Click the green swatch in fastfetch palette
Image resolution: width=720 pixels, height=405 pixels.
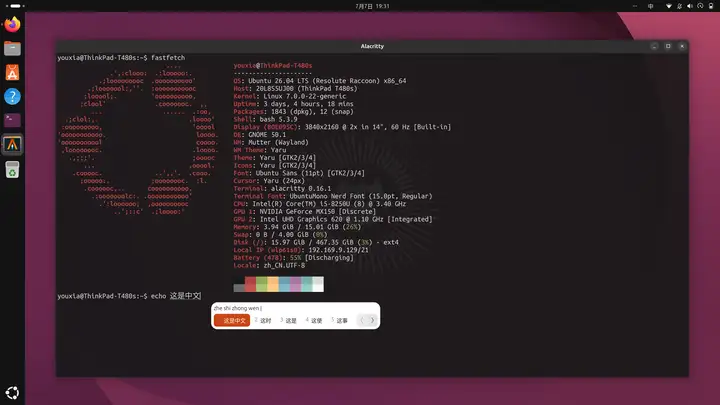pyautogui.click(x=261, y=284)
